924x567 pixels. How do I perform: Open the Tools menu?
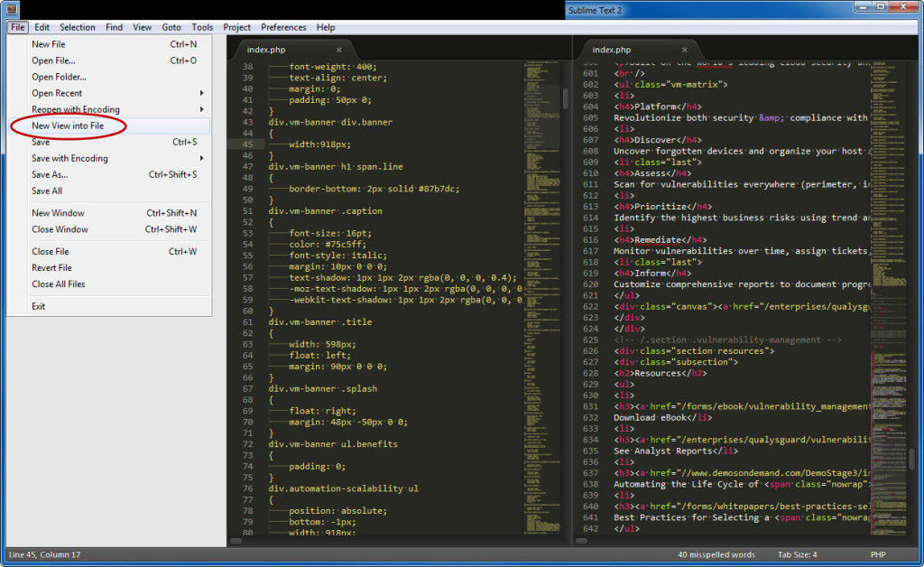202,27
